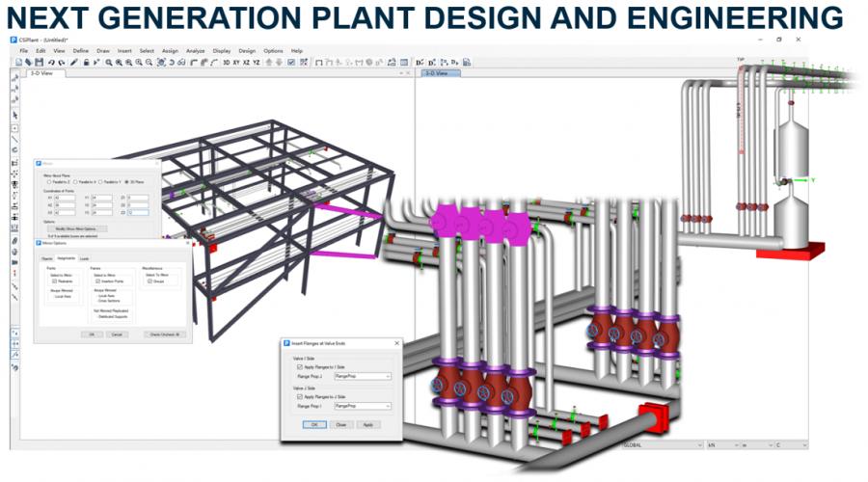Click the New model toolbar icon

(16, 62)
